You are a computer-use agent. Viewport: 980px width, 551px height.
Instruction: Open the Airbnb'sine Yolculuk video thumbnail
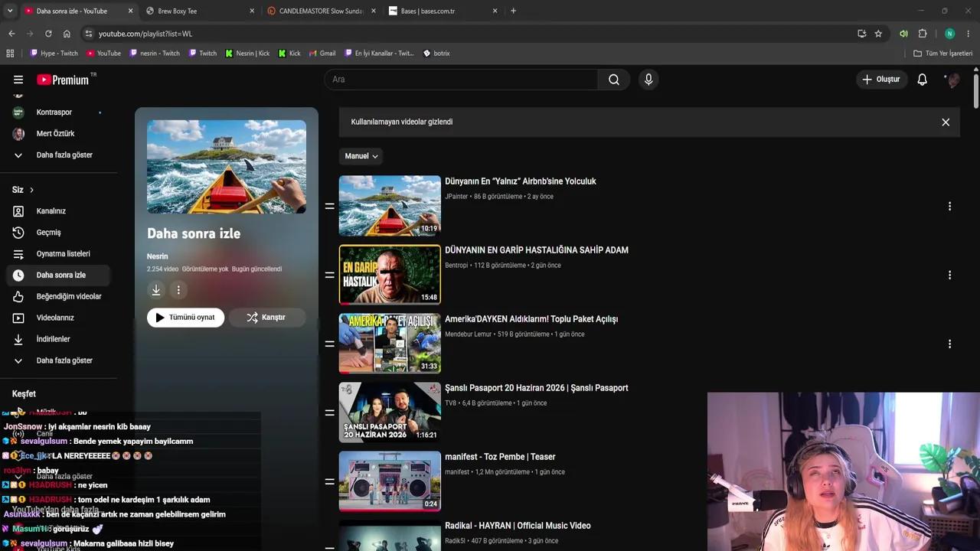pos(390,206)
